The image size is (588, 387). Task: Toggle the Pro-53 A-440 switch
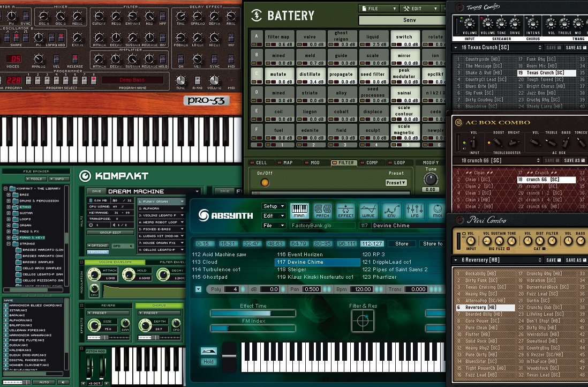tap(198, 80)
